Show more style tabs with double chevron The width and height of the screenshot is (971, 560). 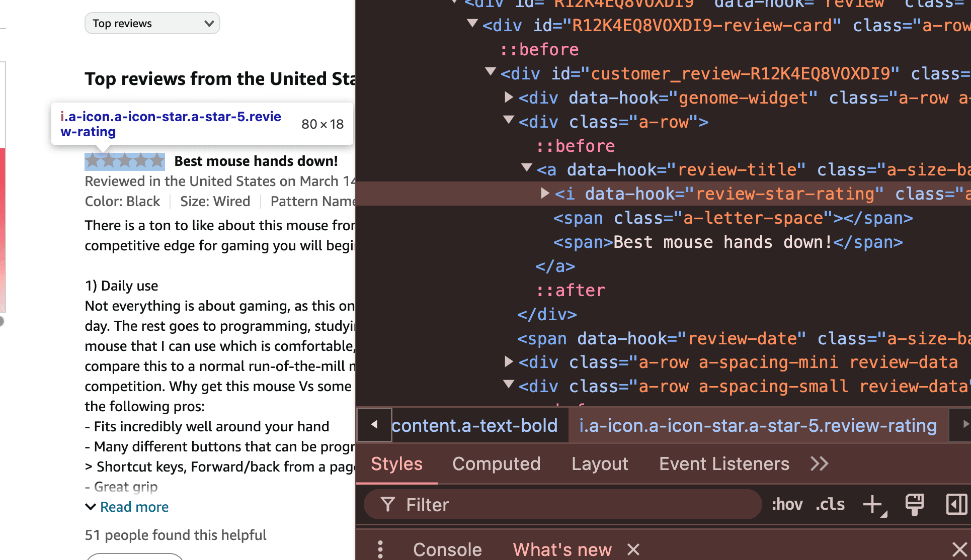(819, 463)
